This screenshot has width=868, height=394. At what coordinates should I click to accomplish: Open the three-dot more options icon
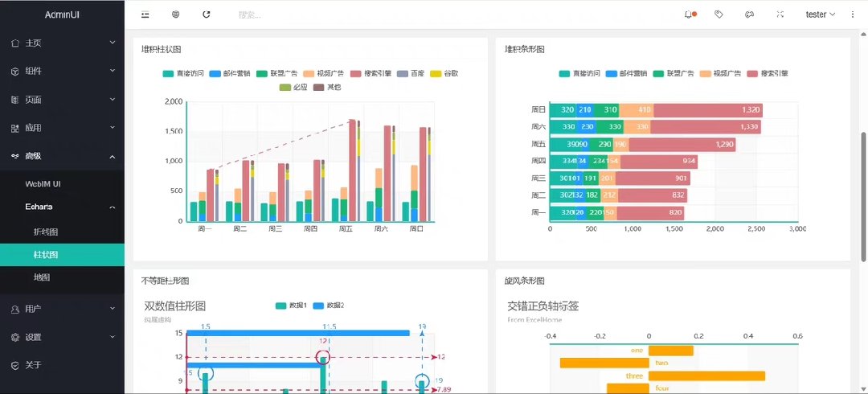pos(853,14)
